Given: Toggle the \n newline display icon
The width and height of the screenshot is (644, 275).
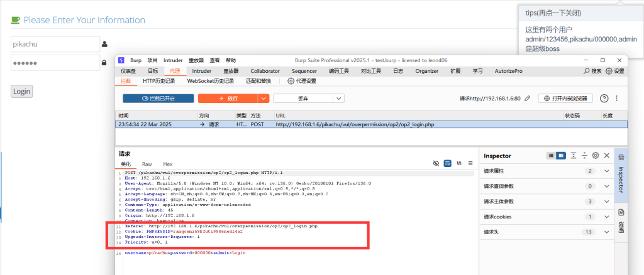Looking at the screenshot, I should click(x=459, y=163).
